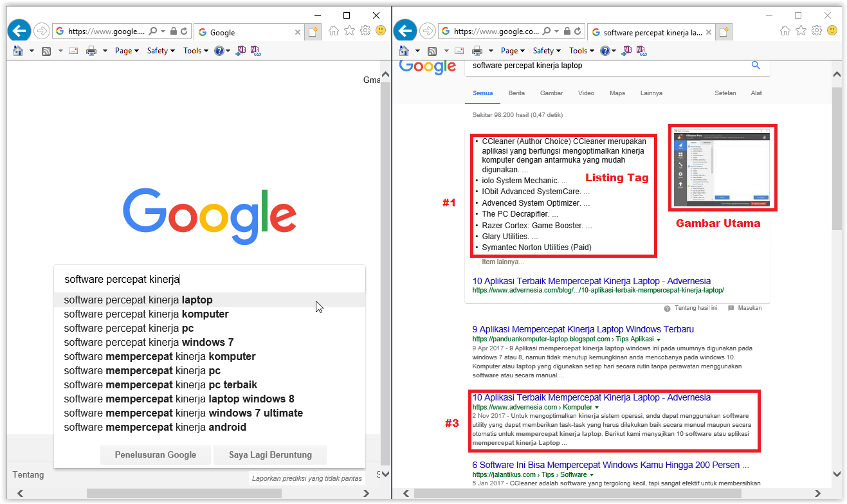Click home house icon beside star in left window
Screen dimensions: 847x504
click(334, 30)
